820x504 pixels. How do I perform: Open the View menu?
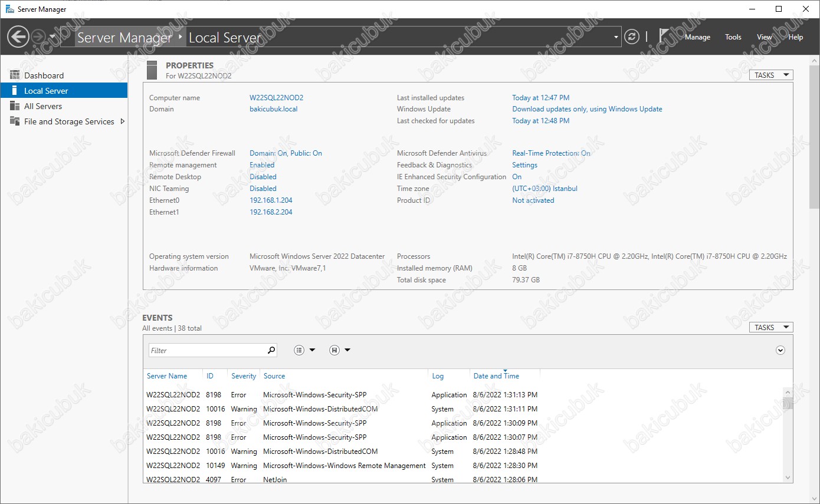(765, 37)
